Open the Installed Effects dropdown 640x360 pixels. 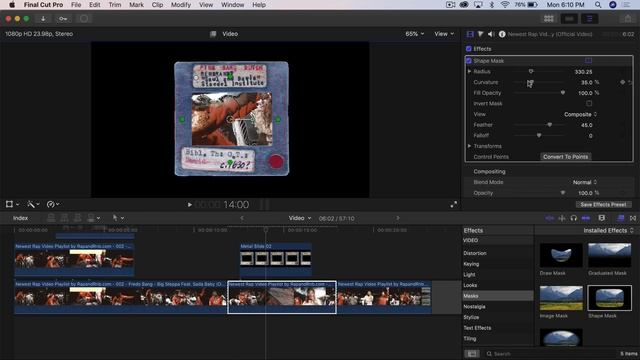pos(608,231)
